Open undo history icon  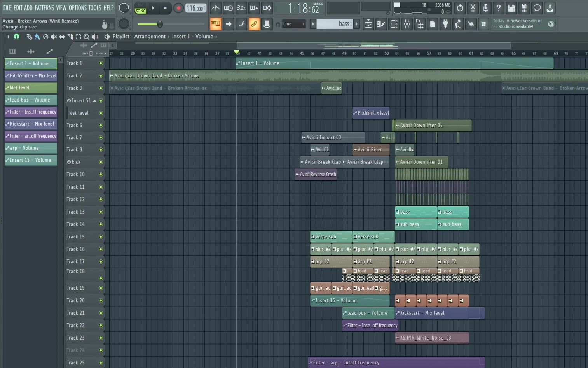pyautogui.click(x=460, y=8)
